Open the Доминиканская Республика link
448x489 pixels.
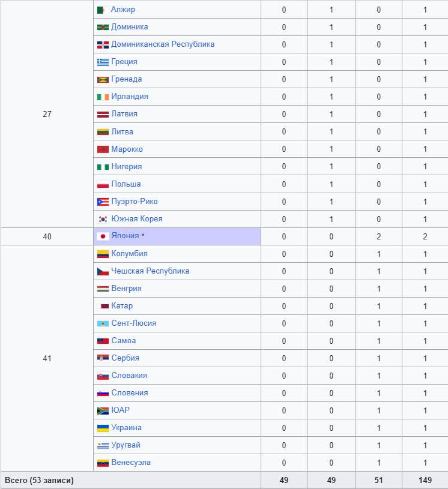pos(163,44)
